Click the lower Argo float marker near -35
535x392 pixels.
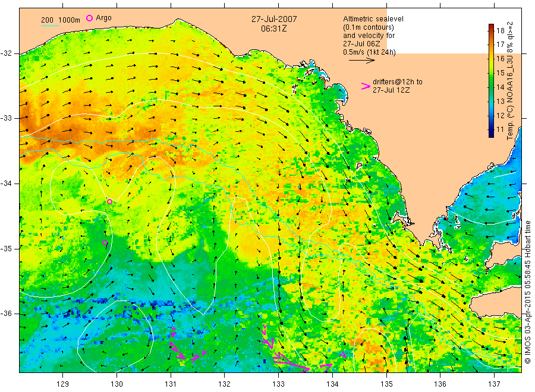105,243
